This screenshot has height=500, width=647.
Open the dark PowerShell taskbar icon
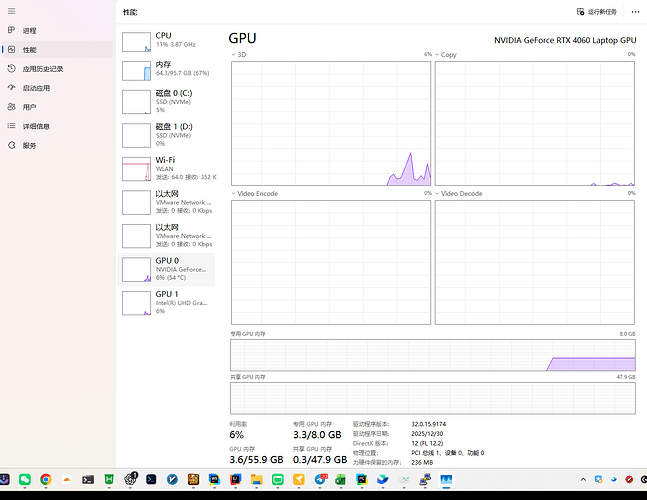tap(151, 479)
